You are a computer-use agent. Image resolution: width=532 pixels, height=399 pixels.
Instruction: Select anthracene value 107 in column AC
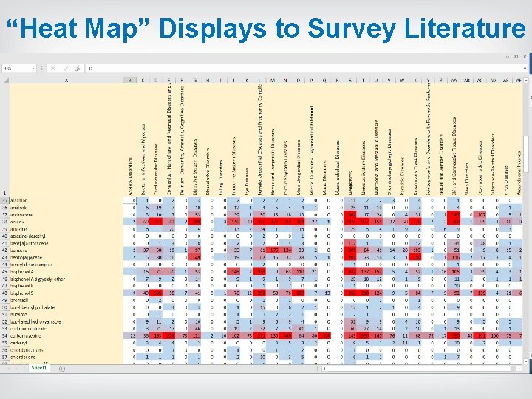[480, 215]
